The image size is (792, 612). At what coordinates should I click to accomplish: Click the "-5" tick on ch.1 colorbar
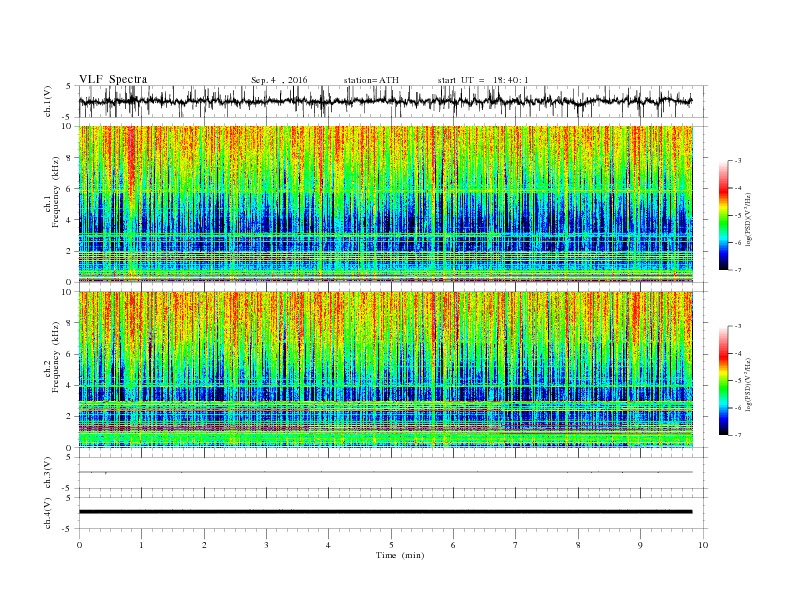pyautogui.click(x=737, y=216)
